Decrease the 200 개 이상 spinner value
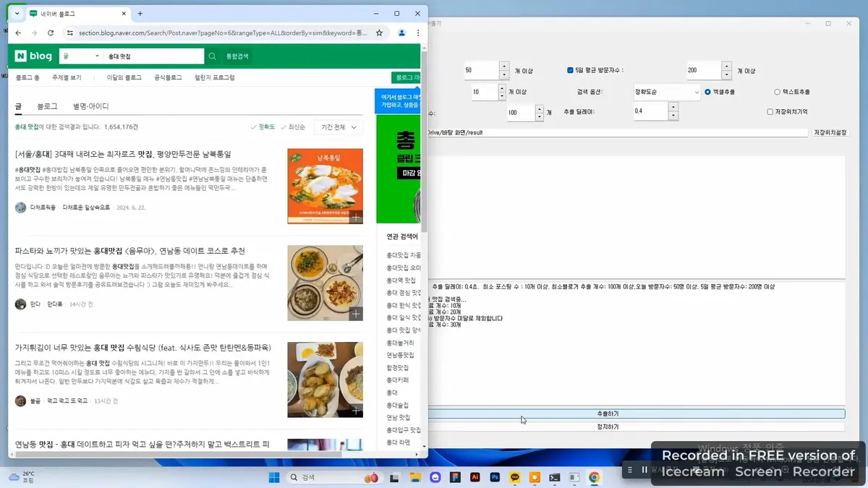Screen dimensions: 868x488 pyautogui.click(x=726, y=74)
